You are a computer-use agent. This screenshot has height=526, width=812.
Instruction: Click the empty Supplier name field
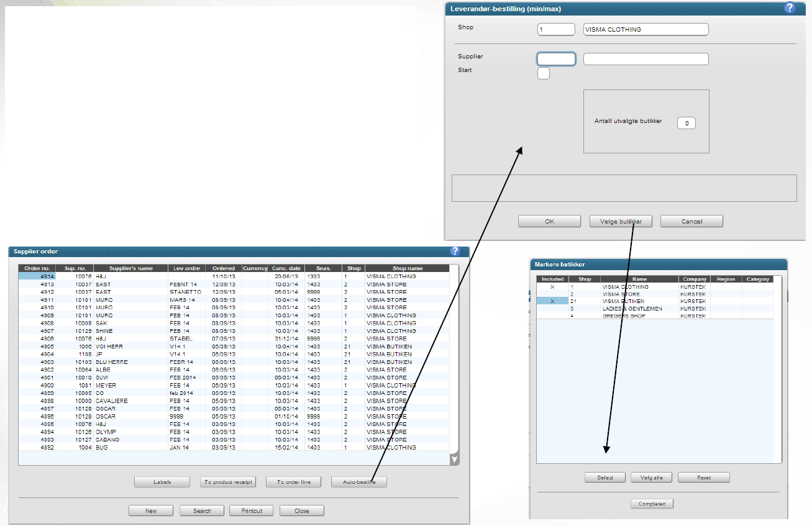point(646,59)
